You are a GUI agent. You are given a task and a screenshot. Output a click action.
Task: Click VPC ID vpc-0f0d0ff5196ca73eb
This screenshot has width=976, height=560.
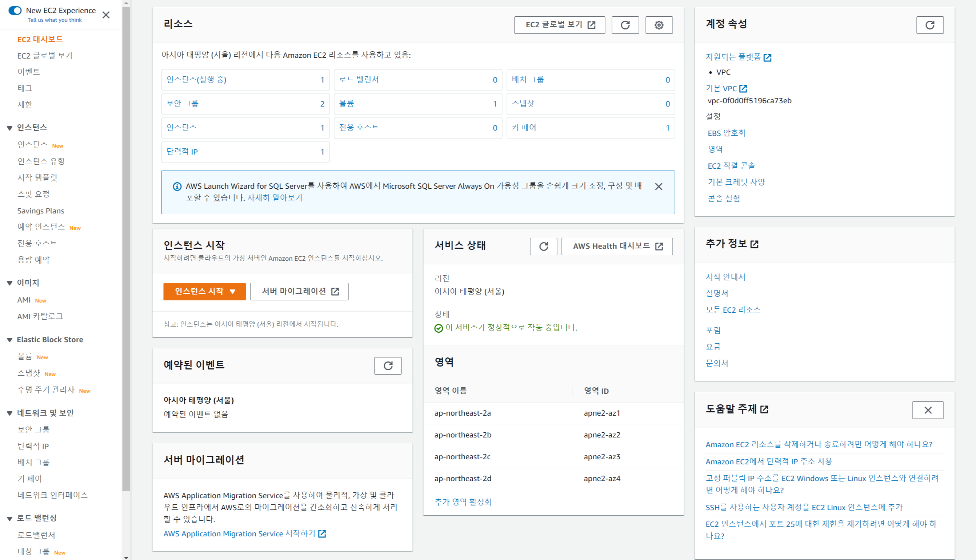pos(749,101)
